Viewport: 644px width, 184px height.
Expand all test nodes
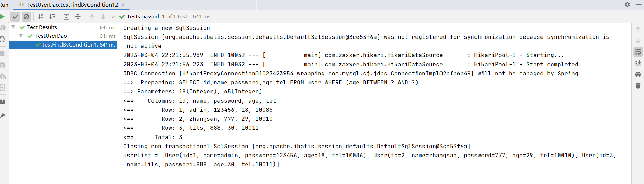point(66,17)
